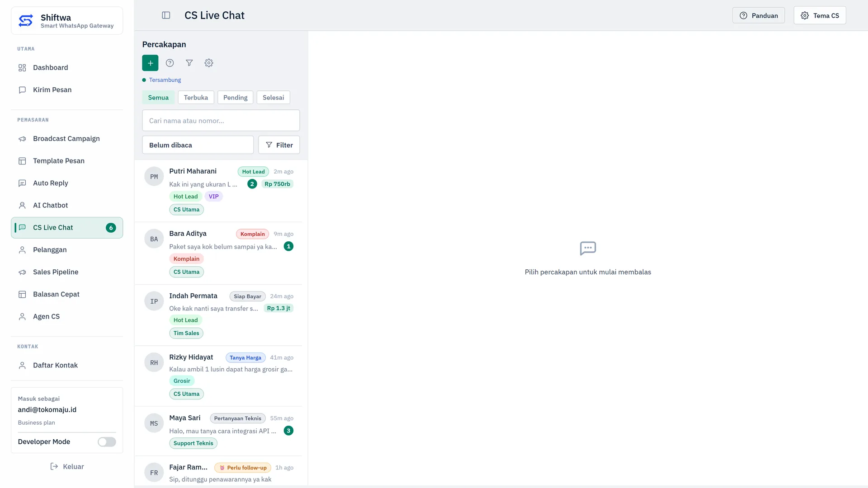This screenshot has width=868, height=488.
Task: Click Keluar to log out
Action: click(x=67, y=466)
